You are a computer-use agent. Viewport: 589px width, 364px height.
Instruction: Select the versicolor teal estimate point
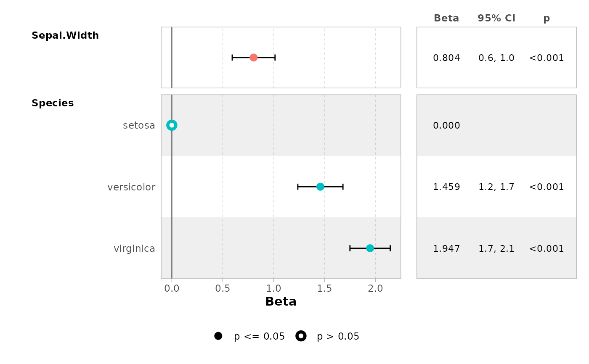pyautogui.click(x=320, y=187)
